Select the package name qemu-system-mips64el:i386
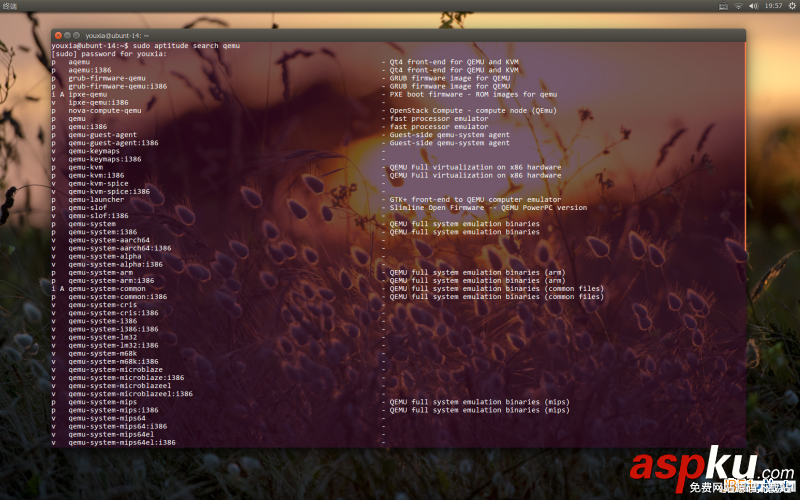Image resolution: width=800 pixels, height=500 pixels. [x=122, y=443]
